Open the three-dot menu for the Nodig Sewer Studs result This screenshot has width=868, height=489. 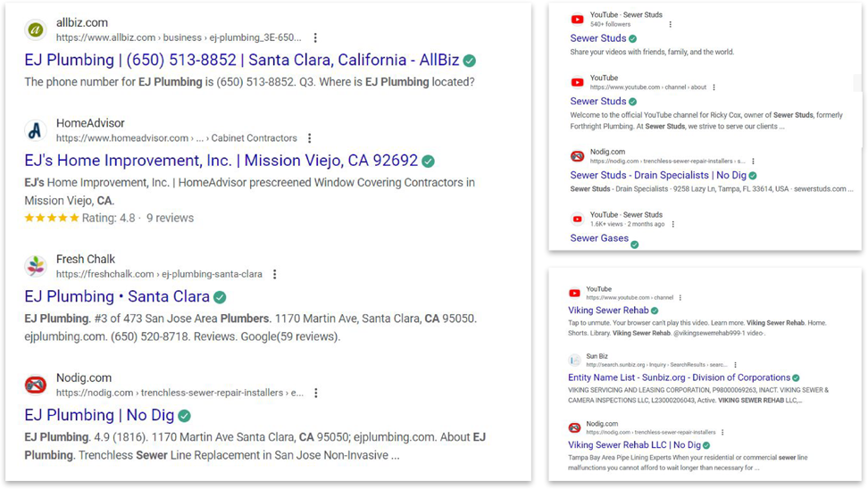753,162
